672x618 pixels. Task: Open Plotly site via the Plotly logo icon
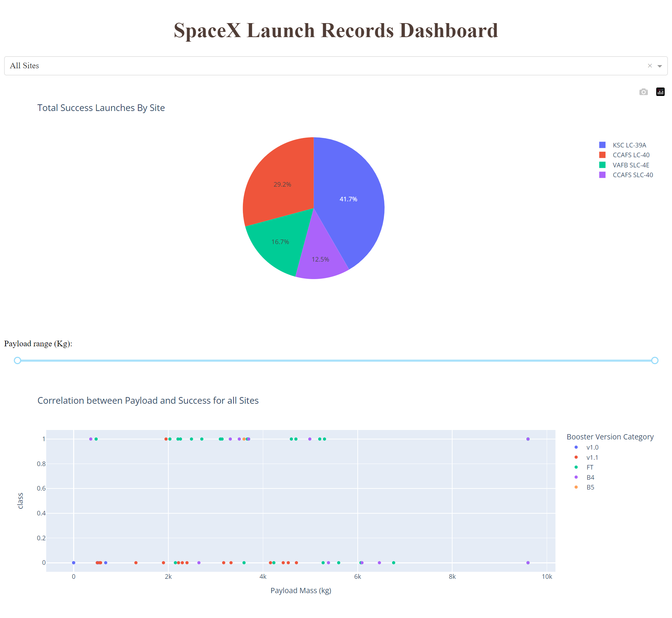tap(660, 92)
